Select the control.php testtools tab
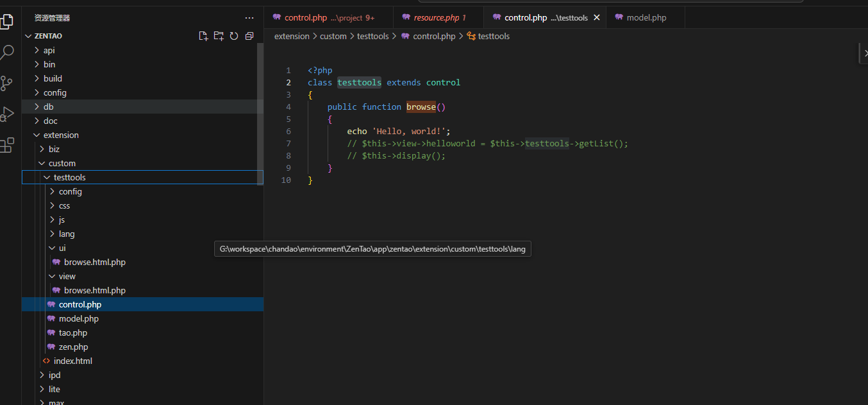868x405 pixels. (545, 17)
